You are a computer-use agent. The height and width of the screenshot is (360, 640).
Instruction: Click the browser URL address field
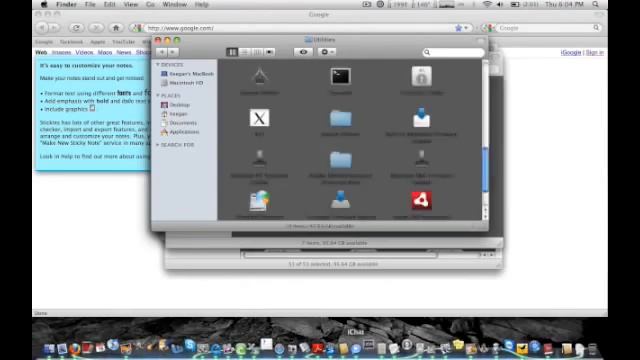point(300,28)
